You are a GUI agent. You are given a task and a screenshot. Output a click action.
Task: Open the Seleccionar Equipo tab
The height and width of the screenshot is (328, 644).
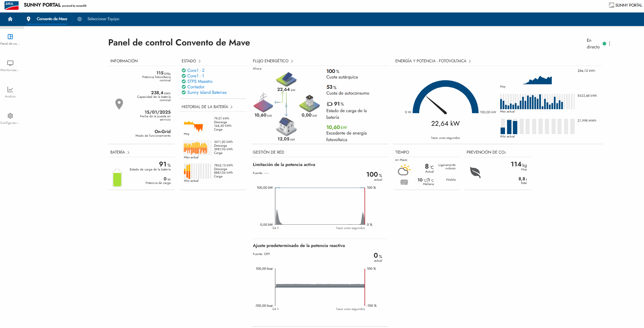(103, 19)
